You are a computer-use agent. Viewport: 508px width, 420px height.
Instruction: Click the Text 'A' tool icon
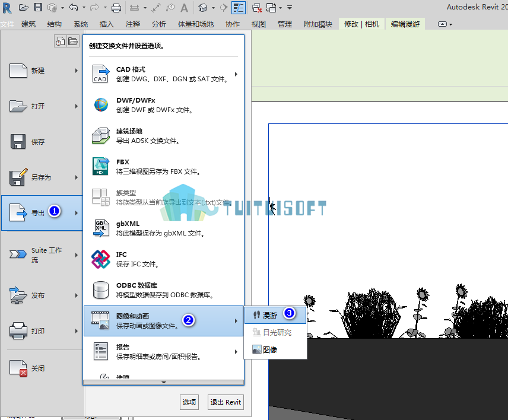click(184, 8)
